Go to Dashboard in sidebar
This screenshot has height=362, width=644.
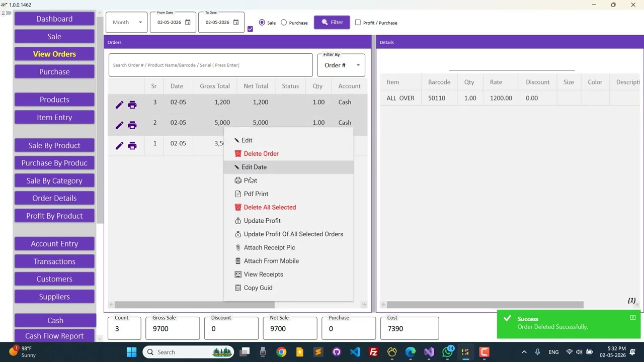click(x=54, y=19)
